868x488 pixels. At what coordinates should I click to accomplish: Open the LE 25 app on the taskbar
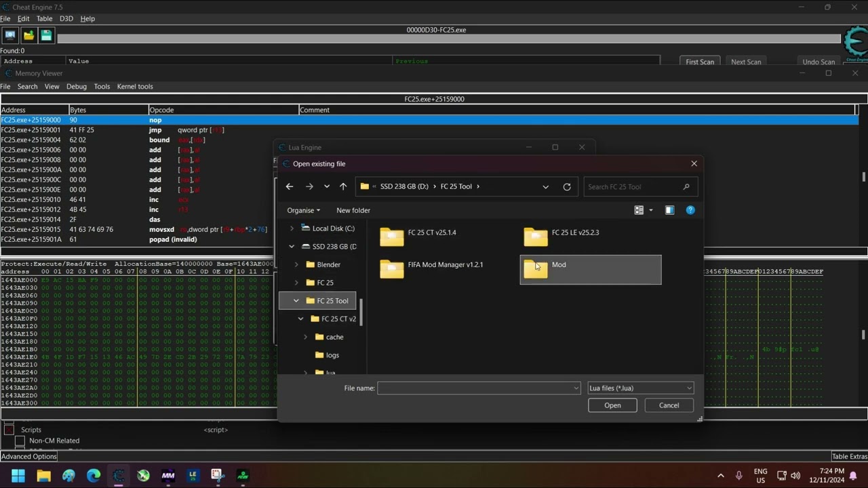[193, 476]
